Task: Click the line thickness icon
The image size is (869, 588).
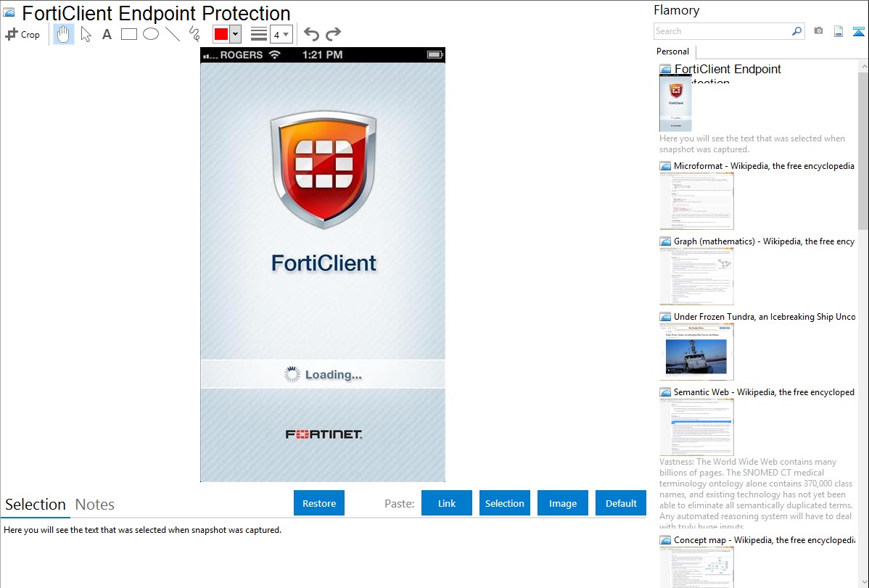Action: tap(259, 34)
